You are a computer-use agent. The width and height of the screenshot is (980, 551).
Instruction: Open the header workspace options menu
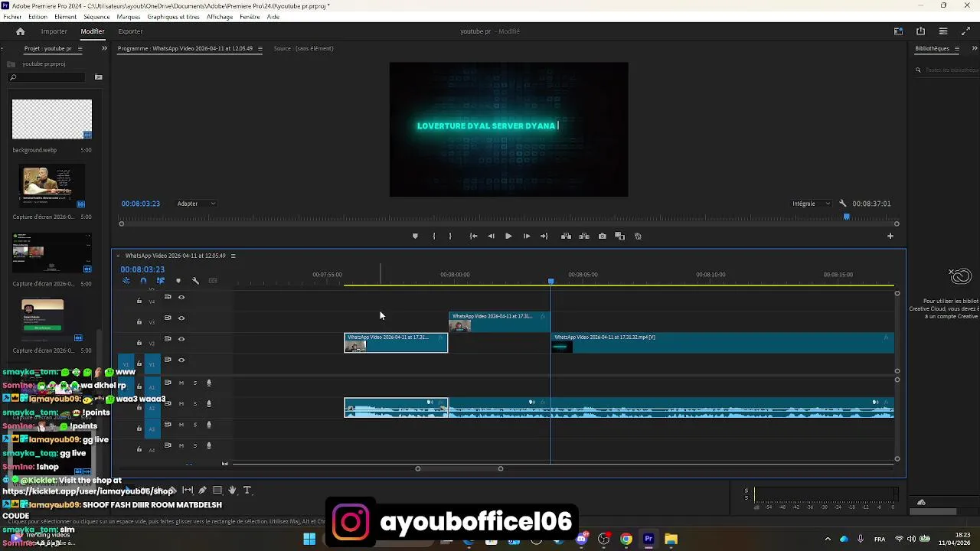pyautogui.click(x=943, y=31)
